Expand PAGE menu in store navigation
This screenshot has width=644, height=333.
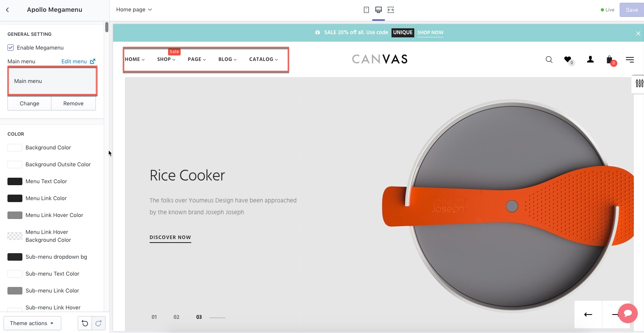(197, 59)
